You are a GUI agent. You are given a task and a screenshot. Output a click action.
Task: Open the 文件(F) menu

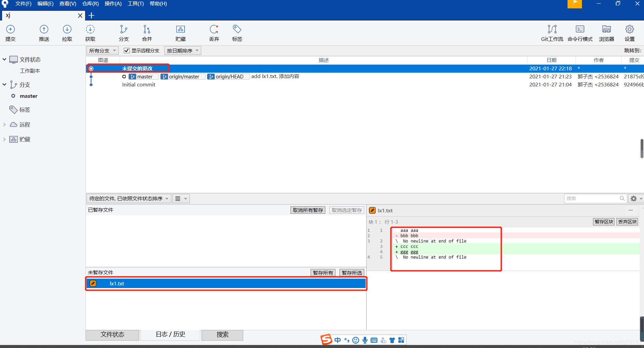tap(23, 4)
